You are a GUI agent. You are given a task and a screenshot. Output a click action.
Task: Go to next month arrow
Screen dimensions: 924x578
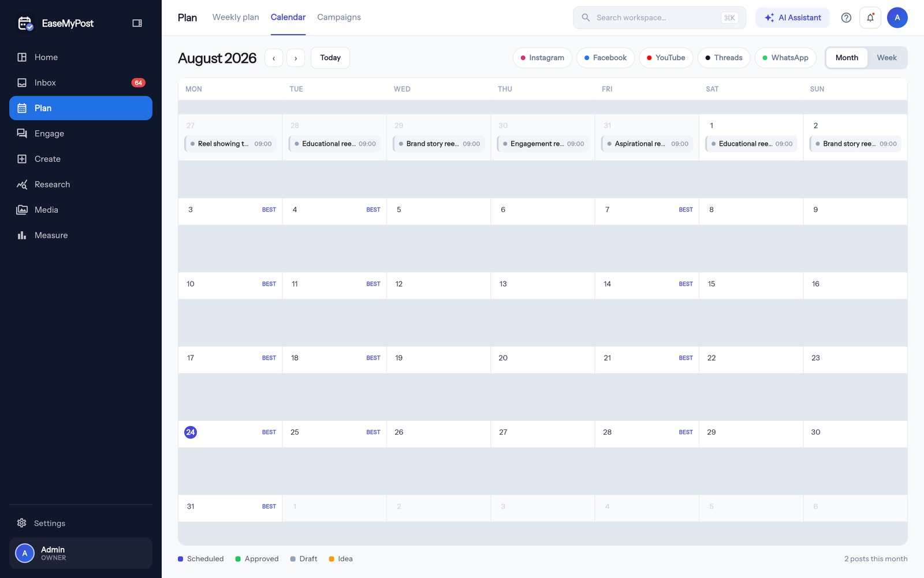coord(296,58)
